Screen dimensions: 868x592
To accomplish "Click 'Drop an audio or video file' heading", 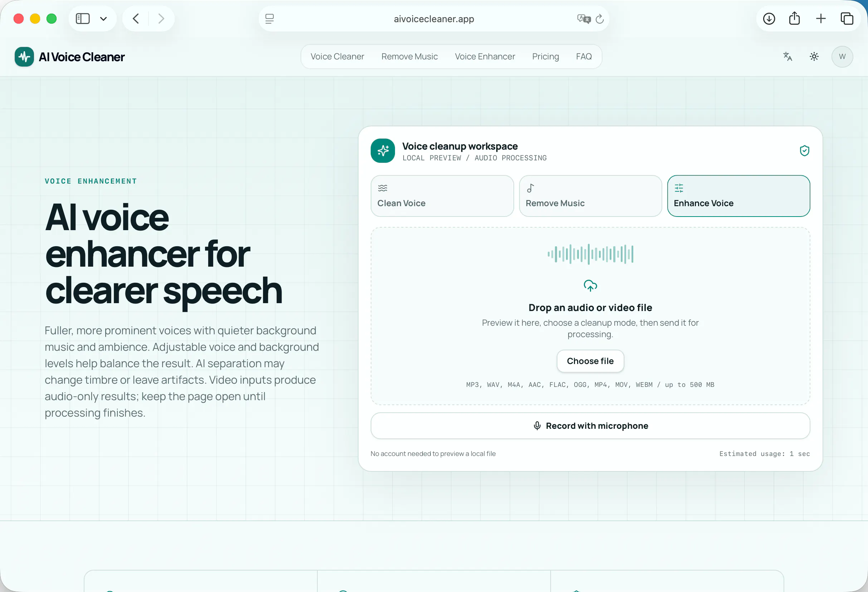I will [590, 307].
